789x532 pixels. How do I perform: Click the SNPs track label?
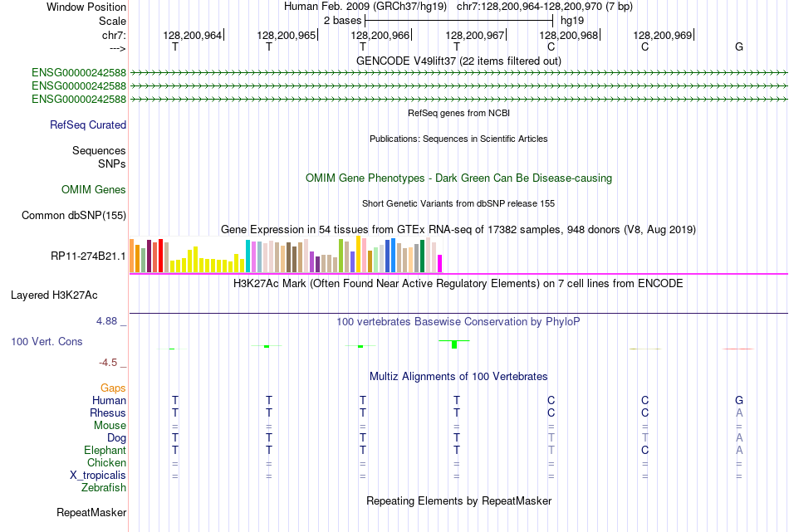point(112,164)
